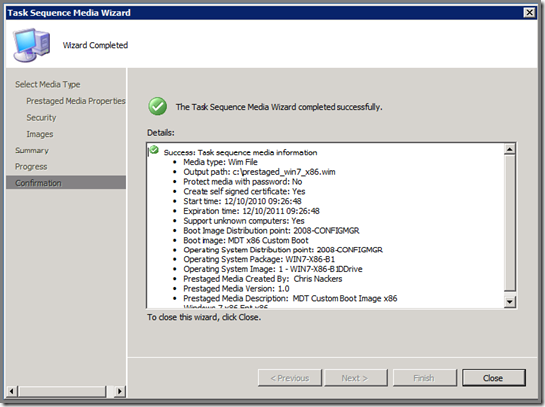Click the 'Output path: c:\prestaged_win7_x86.wim' line
This screenshot has height=407, width=545.
click(259, 172)
